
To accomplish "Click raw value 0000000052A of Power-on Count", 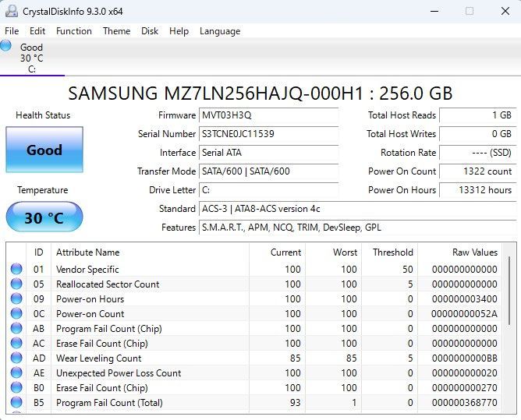I will pyautogui.click(x=464, y=314).
